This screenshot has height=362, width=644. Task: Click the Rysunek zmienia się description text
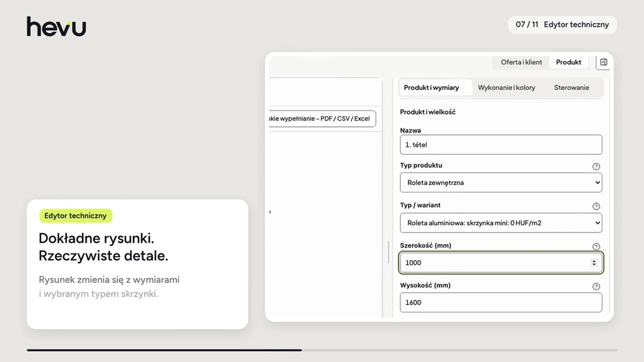pos(109,287)
